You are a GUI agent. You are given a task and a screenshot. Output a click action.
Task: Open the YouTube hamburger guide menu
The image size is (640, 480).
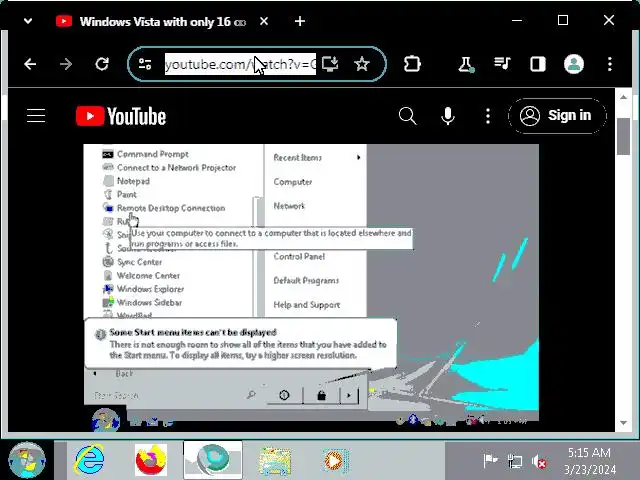click(x=36, y=116)
